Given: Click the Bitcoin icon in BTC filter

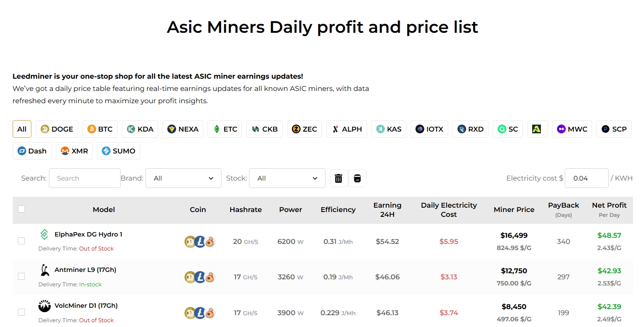Looking at the screenshot, I should 90,129.
